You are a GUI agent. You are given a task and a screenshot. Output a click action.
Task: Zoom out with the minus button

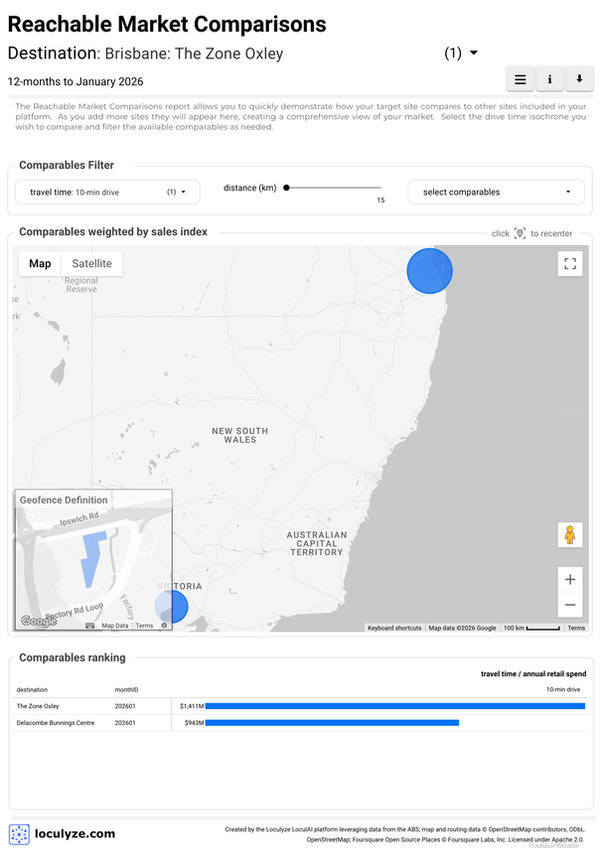(570, 605)
